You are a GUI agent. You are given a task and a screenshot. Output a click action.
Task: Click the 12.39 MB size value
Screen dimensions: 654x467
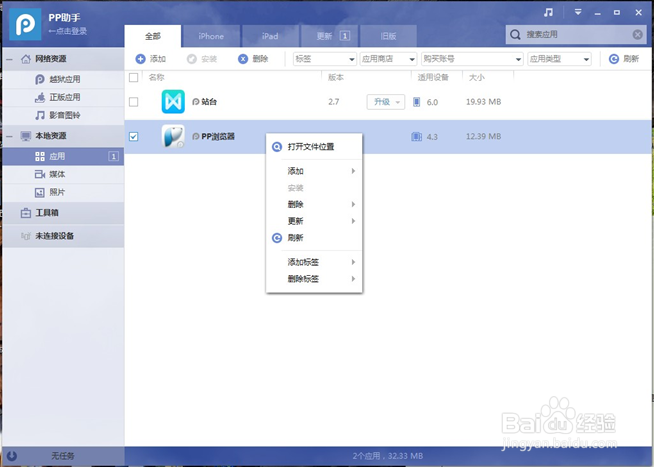click(483, 136)
